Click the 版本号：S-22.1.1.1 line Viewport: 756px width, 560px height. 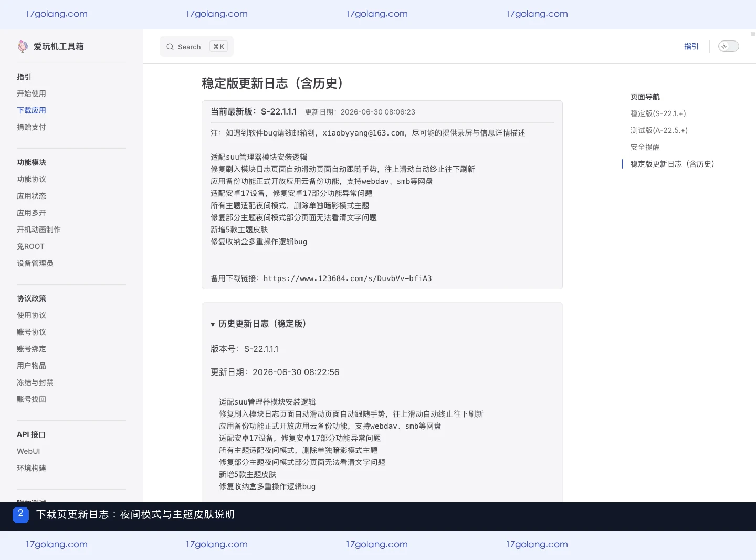[245, 349]
